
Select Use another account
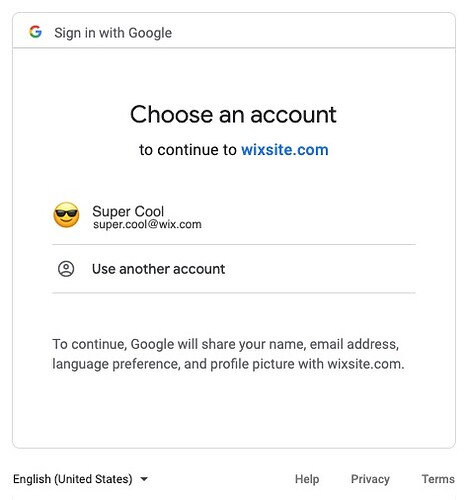(234, 269)
